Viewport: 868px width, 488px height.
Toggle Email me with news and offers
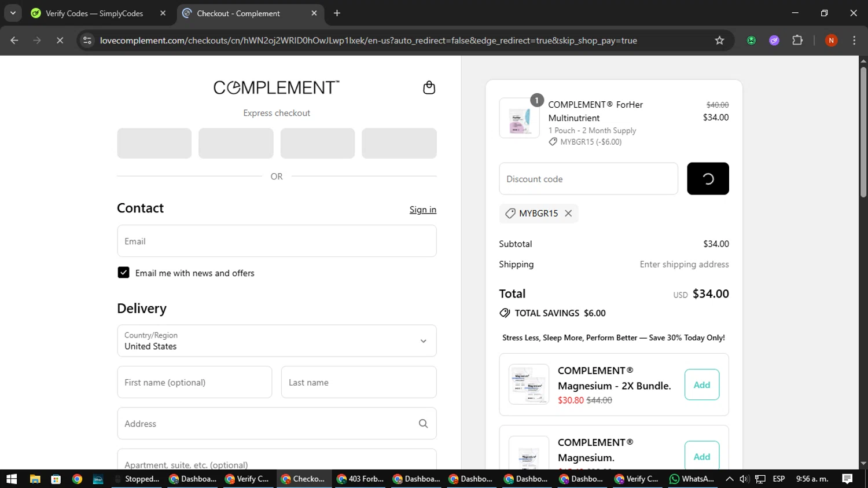click(123, 273)
